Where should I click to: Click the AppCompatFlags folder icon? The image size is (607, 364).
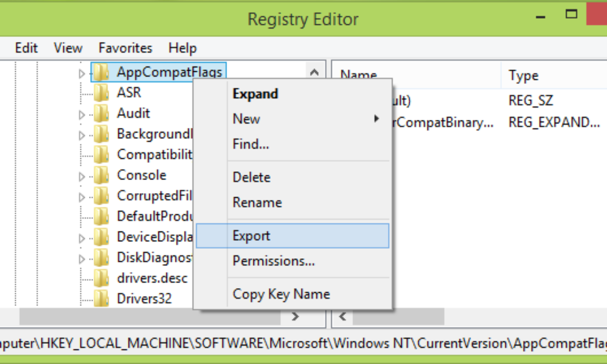pyautogui.click(x=101, y=73)
